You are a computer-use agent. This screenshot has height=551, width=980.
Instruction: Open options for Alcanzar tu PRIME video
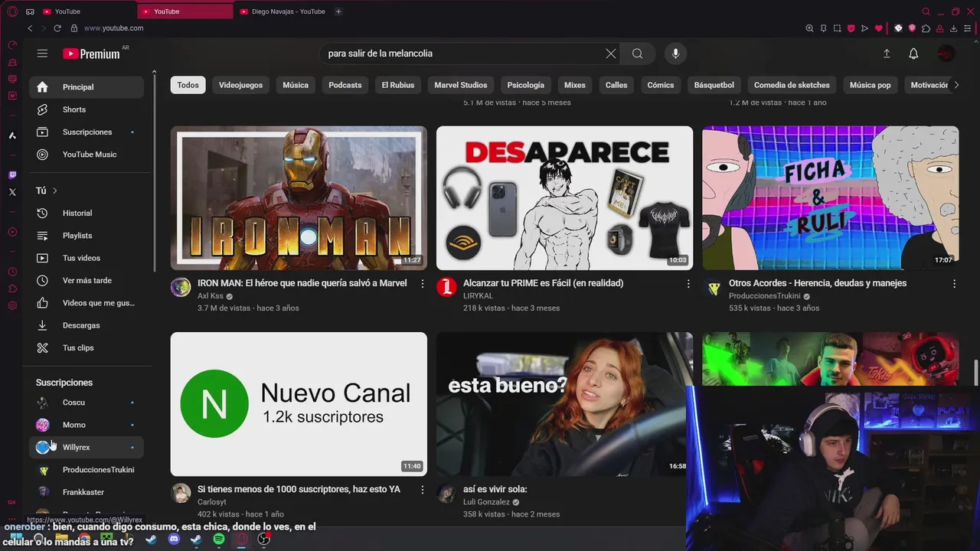coord(688,283)
